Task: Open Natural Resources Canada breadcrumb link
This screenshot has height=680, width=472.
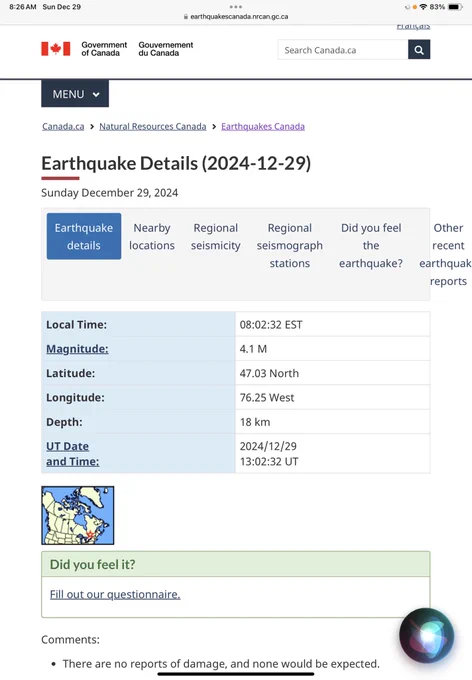Action: [153, 126]
